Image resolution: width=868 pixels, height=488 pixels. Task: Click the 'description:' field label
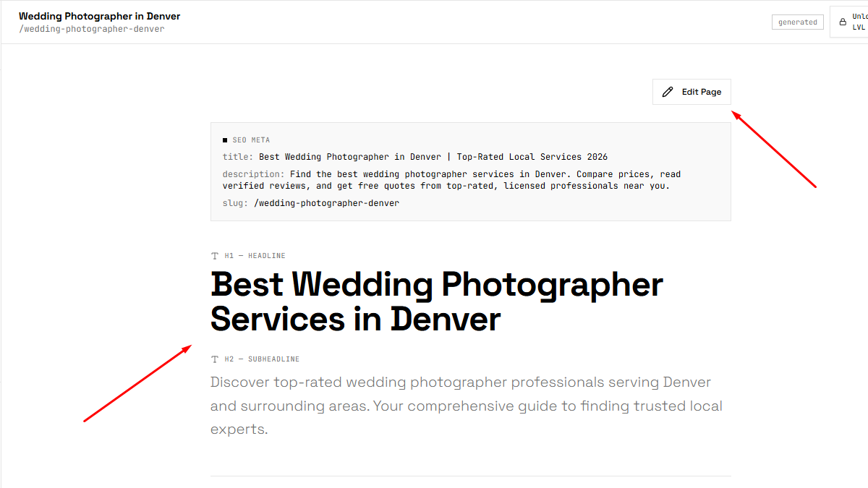pos(253,174)
